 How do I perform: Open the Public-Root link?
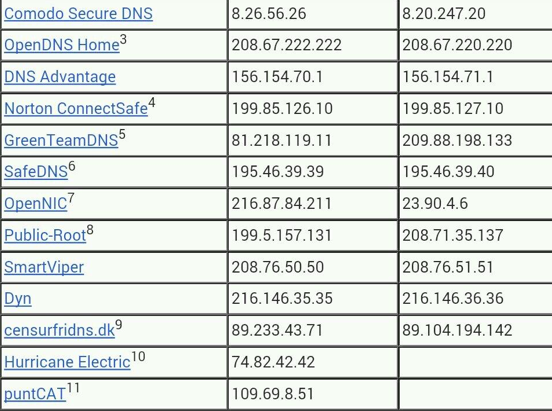tap(45, 235)
